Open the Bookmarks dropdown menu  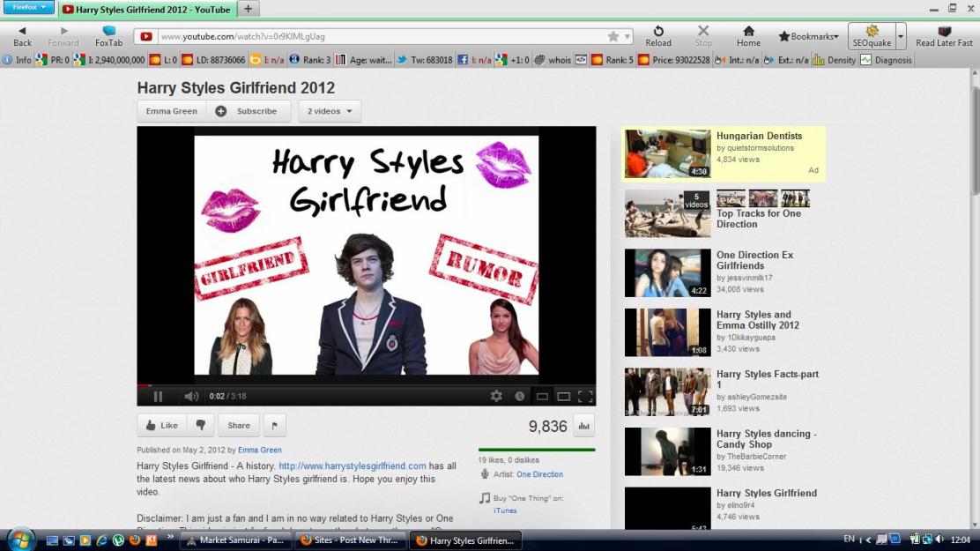click(808, 36)
